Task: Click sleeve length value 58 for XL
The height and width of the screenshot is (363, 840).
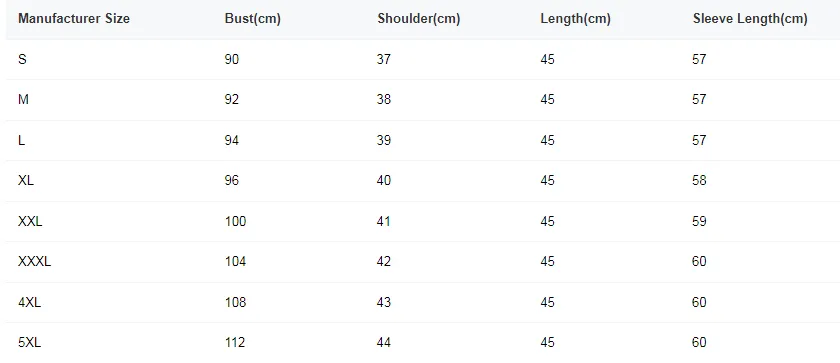Action: coord(699,180)
